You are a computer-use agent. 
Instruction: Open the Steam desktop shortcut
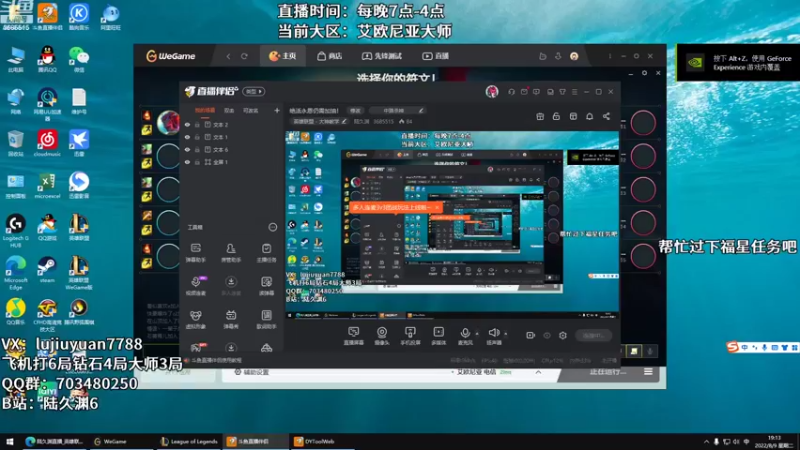click(x=47, y=269)
